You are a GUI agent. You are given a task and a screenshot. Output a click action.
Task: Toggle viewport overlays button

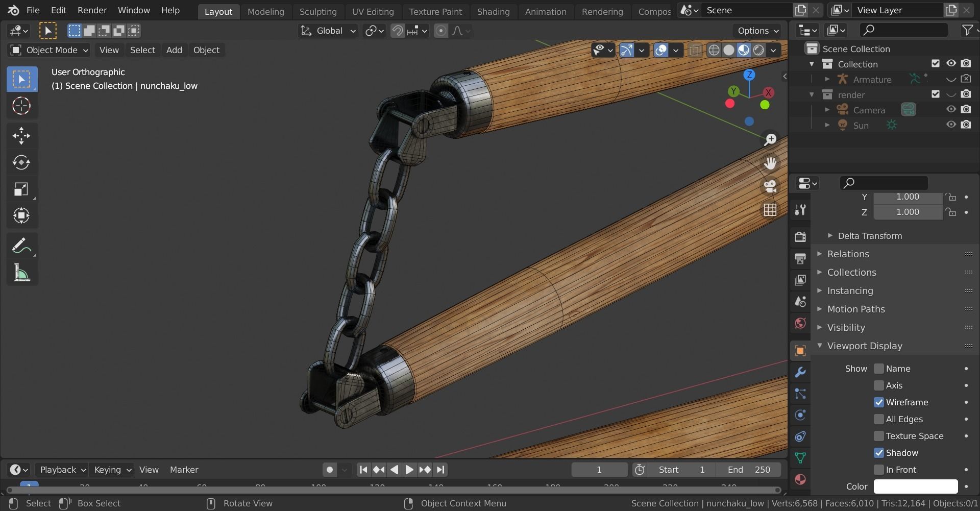[661, 50]
